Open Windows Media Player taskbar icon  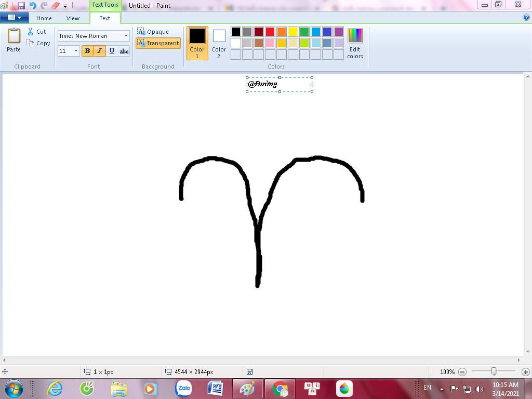151,389
